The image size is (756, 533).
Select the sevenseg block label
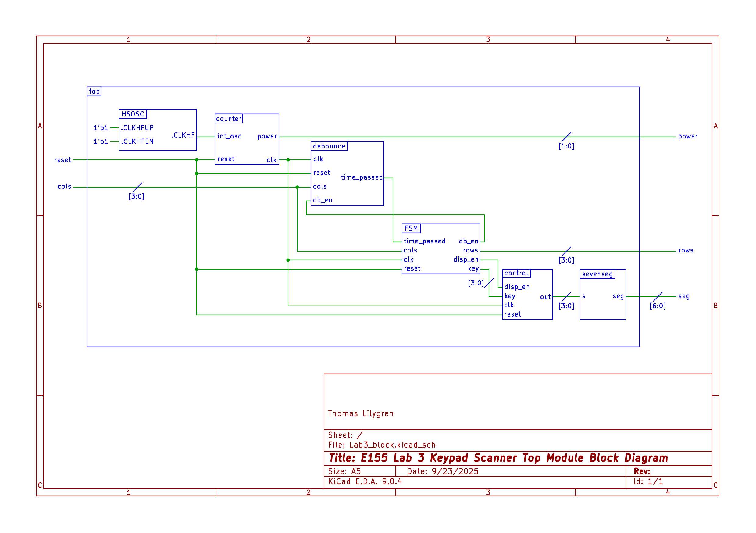(597, 274)
